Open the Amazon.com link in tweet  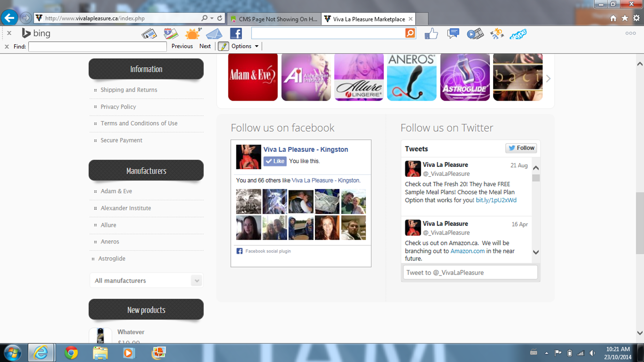click(467, 251)
